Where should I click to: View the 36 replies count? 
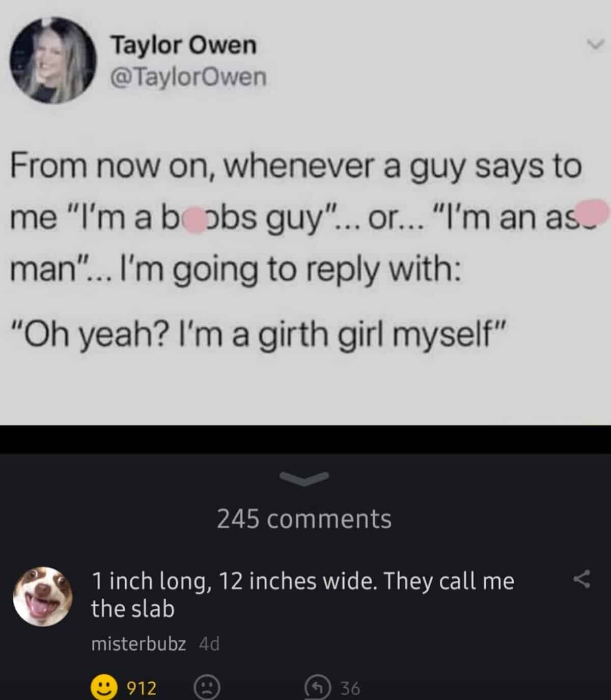pos(350,689)
